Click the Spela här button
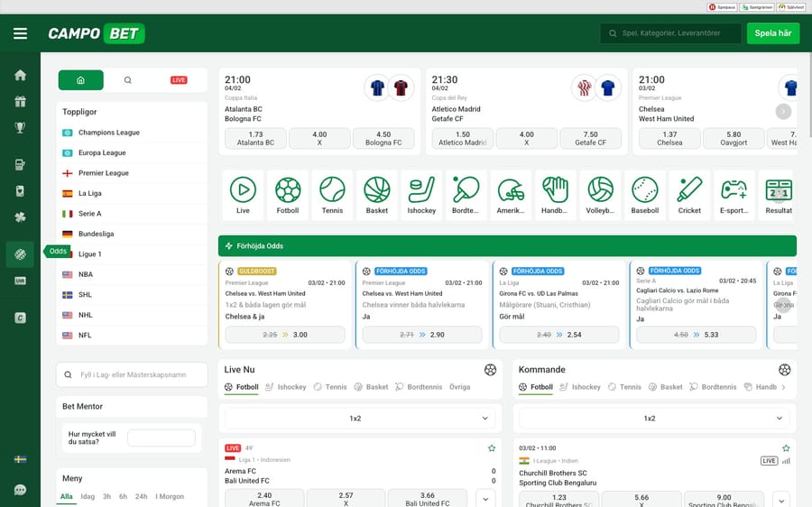The height and width of the screenshot is (507, 812). point(773,33)
